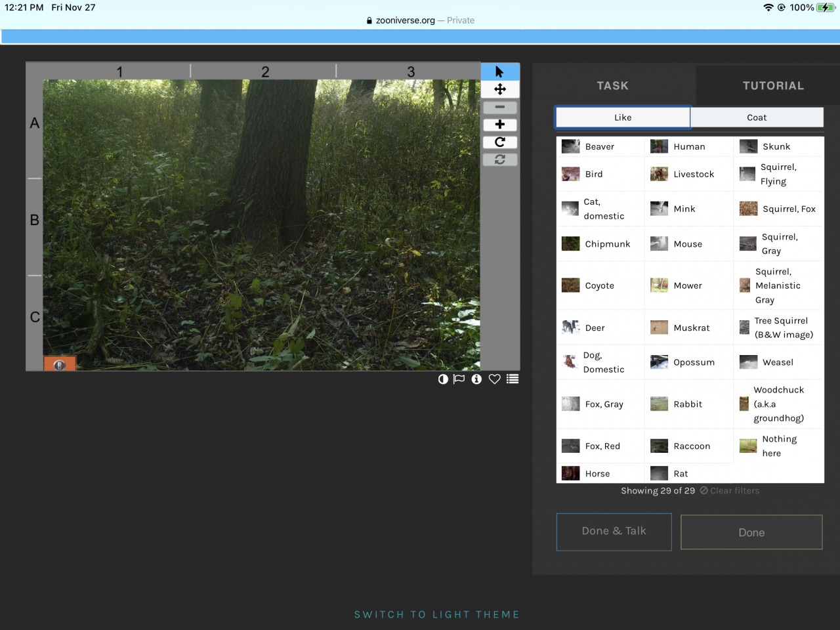840x630 pixels.
Task: Tap the Wi-Fi status icon
Action: pos(768,8)
